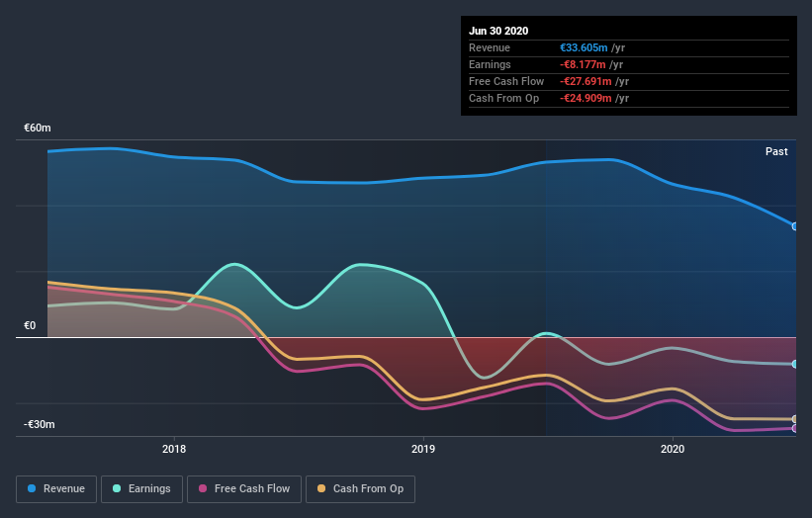Click the blue Revenue legend dot
This screenshot has width=812, height=518.
click(x=32, y=488)
